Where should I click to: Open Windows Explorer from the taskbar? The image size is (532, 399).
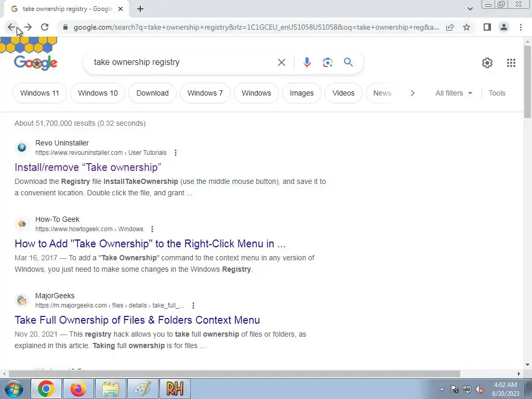(111, 389)
